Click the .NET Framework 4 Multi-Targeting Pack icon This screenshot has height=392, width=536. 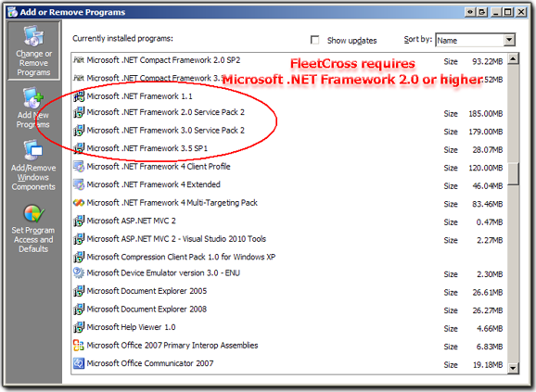click(x=79, y=203)
